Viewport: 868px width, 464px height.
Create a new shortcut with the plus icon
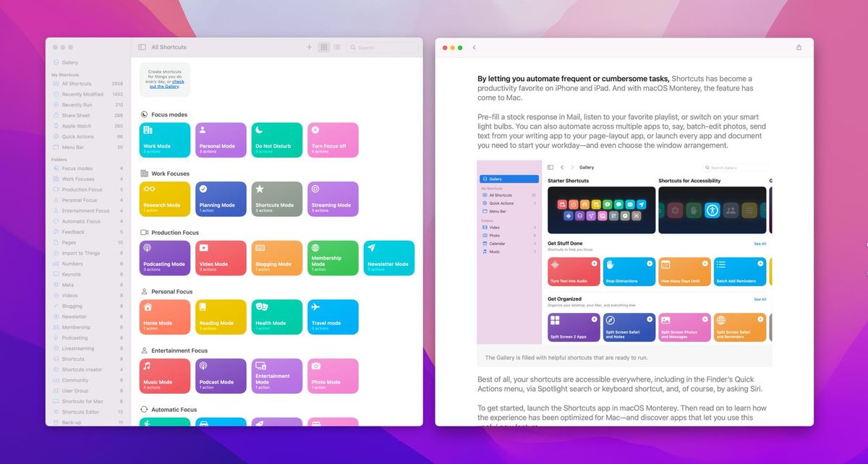310,46
